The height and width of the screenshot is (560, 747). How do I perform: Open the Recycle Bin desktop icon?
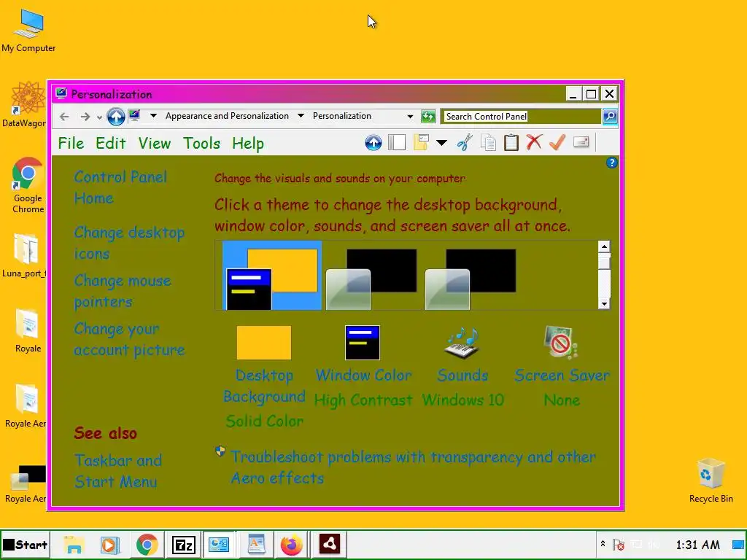711,480
